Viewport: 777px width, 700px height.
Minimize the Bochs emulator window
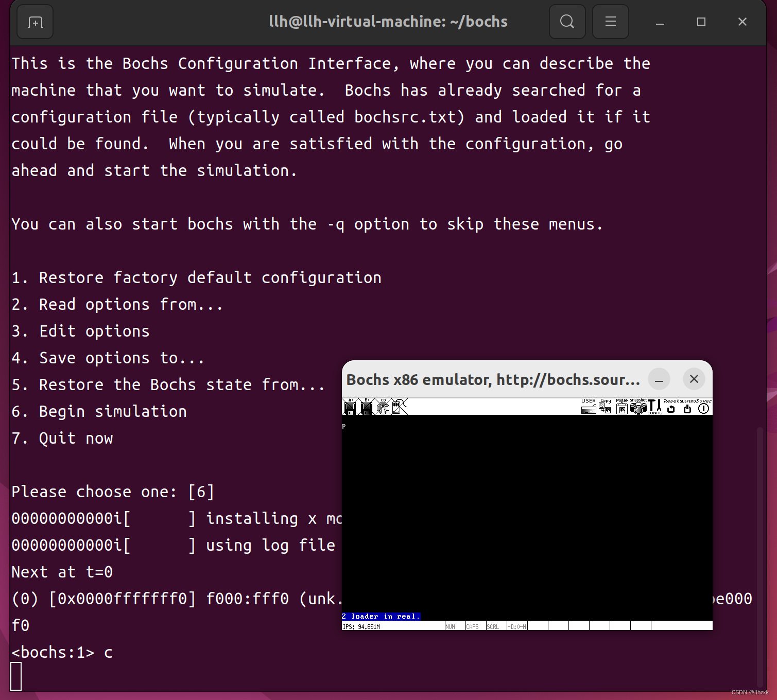click(659, 379)
